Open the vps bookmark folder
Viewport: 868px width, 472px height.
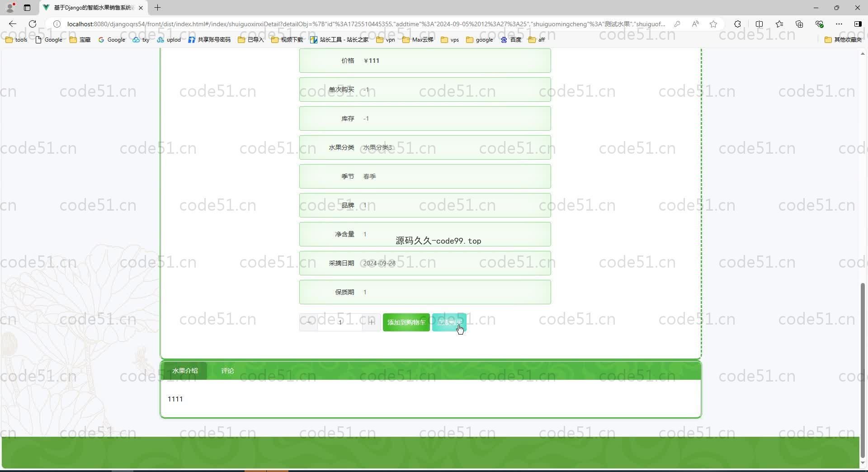pos(450,40)
